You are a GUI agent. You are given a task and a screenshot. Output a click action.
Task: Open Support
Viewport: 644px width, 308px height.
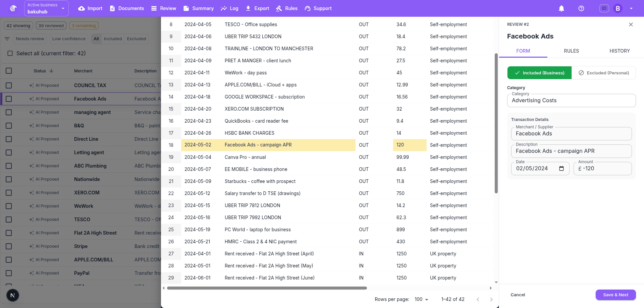318,8
